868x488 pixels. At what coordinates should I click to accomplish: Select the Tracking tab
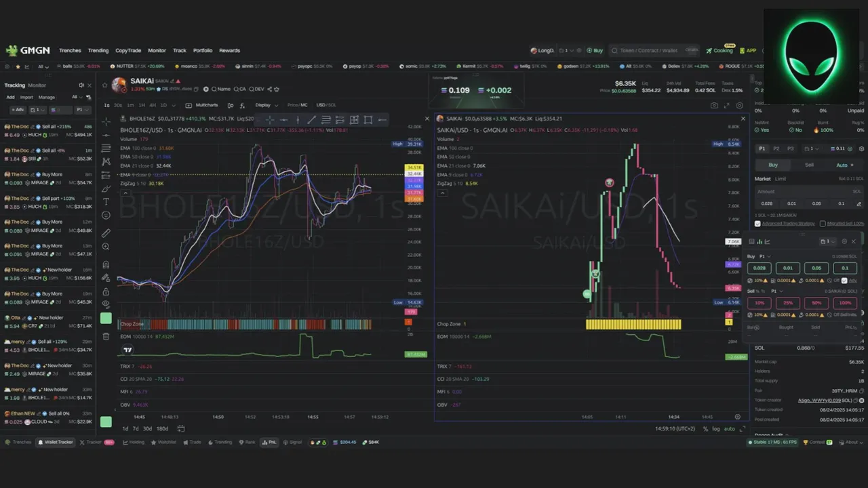[14, 85]
